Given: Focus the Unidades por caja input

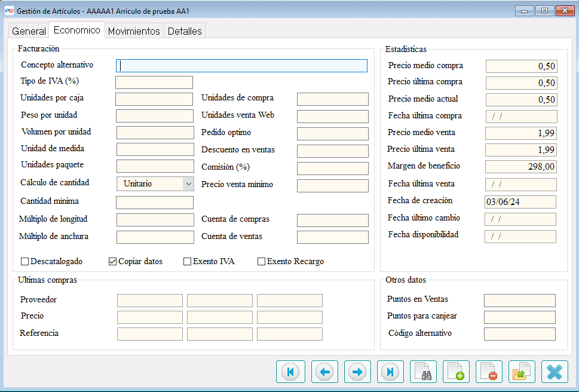Looking at the screenshot, I should coord(154,99).
